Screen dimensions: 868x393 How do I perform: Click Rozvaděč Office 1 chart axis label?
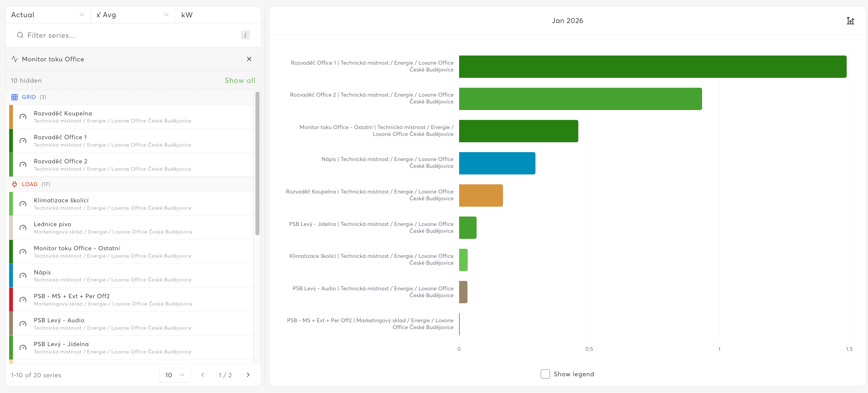click(372, 66)
